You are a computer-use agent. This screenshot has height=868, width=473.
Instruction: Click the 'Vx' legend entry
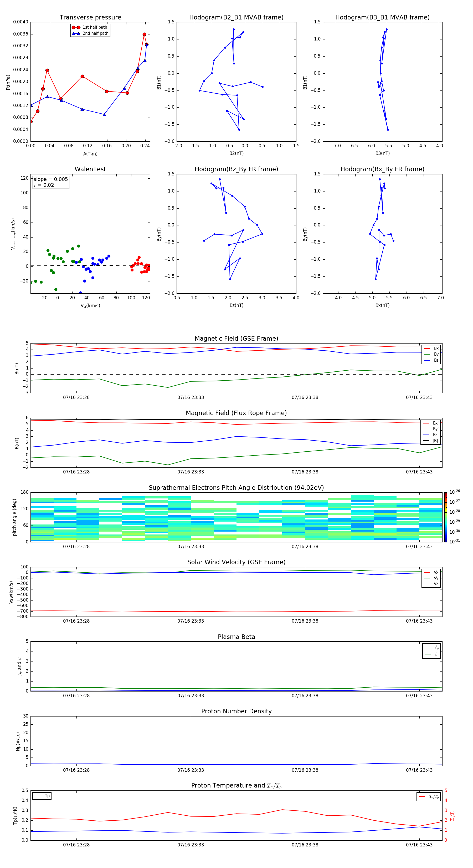coord(431,572)
